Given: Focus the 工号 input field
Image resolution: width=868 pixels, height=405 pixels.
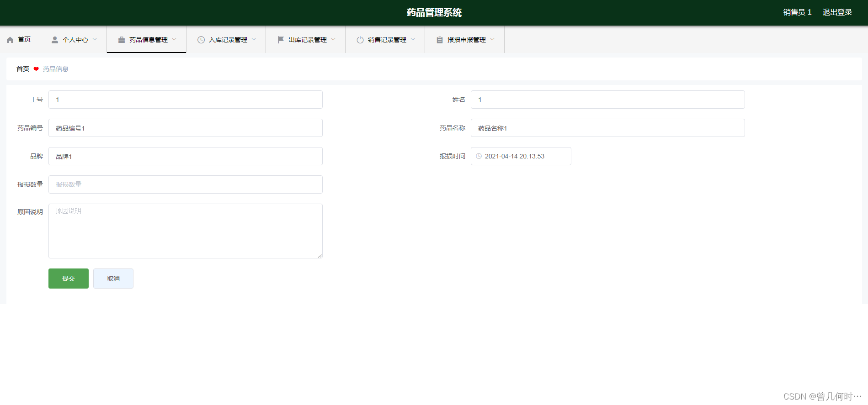Looking at the screenshot, I should coord(186,100).
